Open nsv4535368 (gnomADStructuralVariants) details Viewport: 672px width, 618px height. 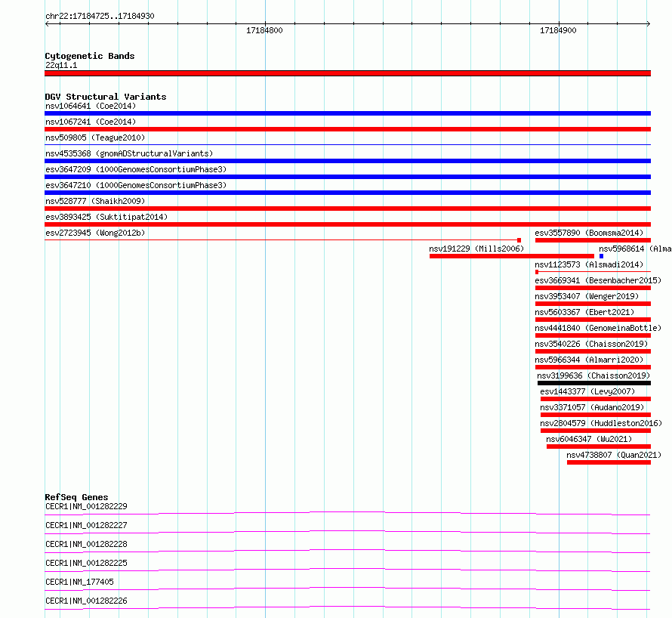[129, 153]
